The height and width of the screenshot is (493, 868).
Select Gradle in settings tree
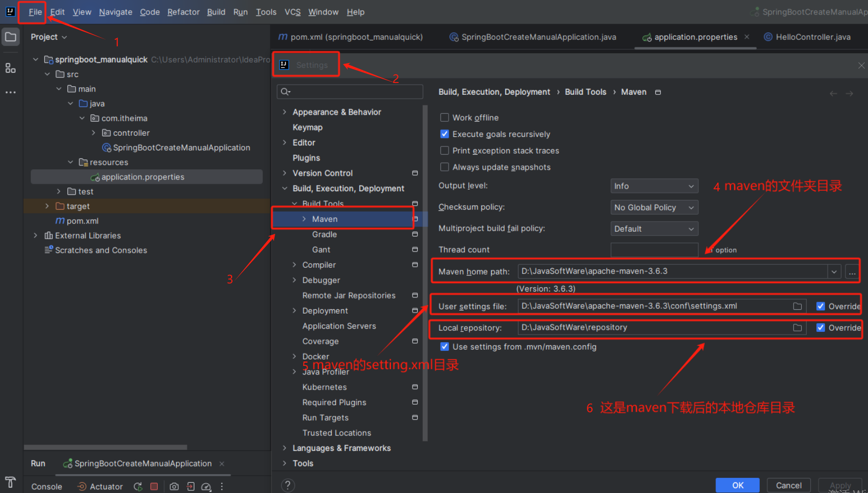click(x=325, y=234)
